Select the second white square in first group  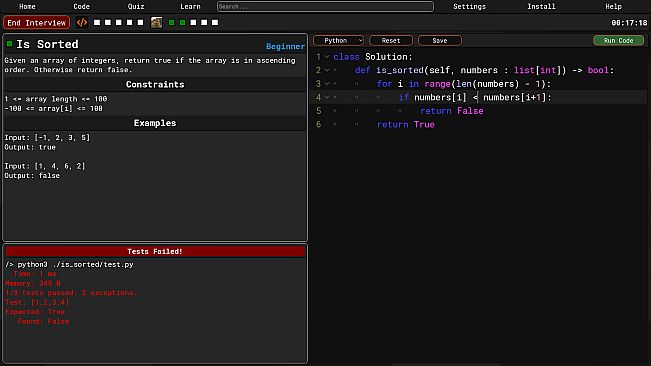108,22
